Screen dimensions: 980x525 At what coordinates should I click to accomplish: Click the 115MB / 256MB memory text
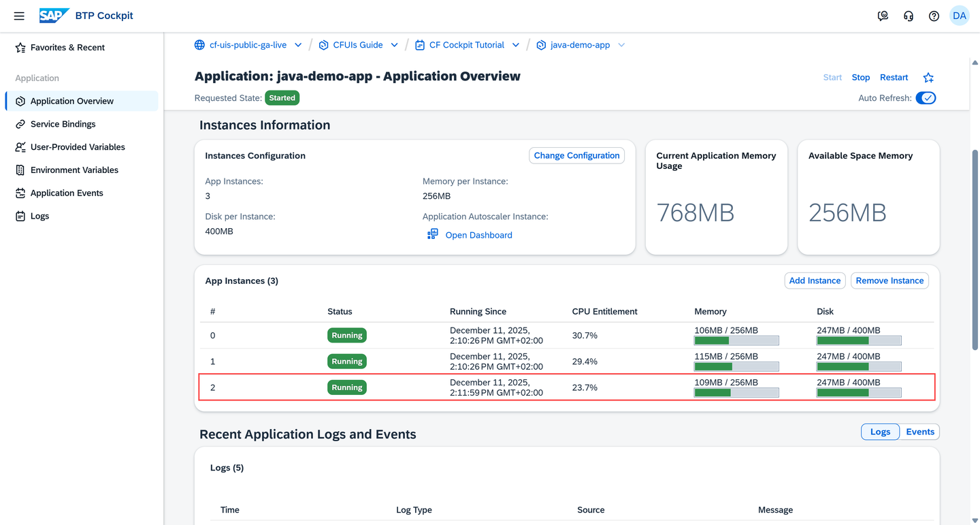pyautogui.click(x=726, y=356)
